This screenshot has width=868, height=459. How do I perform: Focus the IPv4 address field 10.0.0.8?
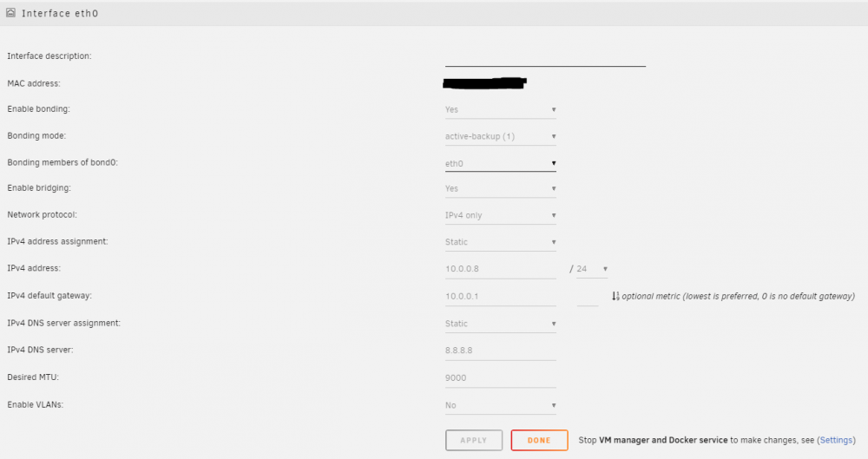(501, 268)
